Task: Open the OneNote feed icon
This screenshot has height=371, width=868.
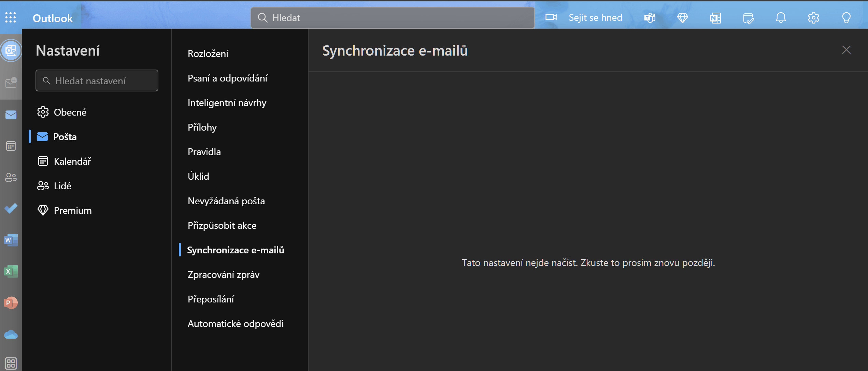Action: coord(715,18)
